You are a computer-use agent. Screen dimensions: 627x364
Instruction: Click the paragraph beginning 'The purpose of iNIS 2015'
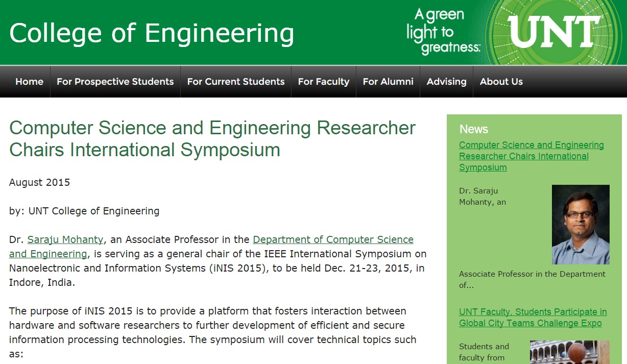pyautogui.click(x=213, y=332)
